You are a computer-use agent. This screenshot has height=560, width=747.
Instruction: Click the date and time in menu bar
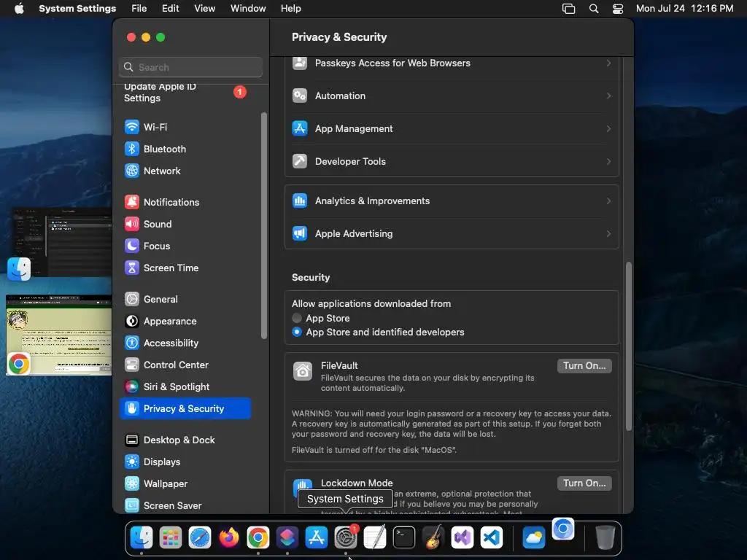tap(684, 9)
